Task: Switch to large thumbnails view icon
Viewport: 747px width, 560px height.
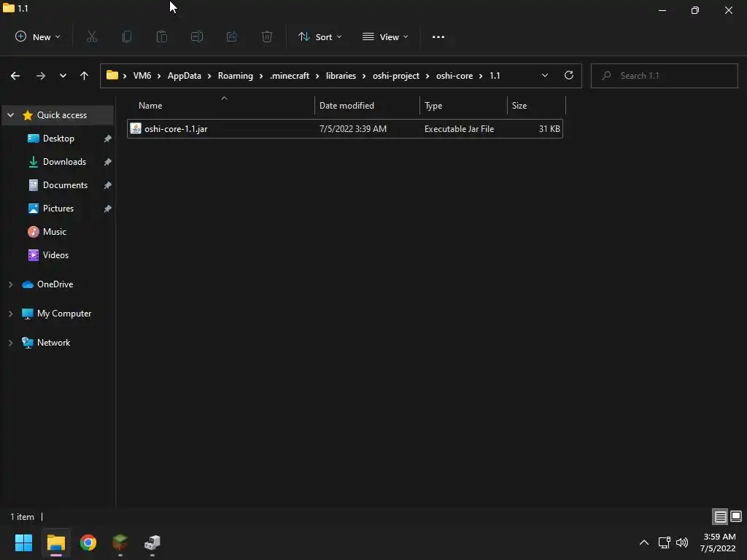Action: click(736, 517)
